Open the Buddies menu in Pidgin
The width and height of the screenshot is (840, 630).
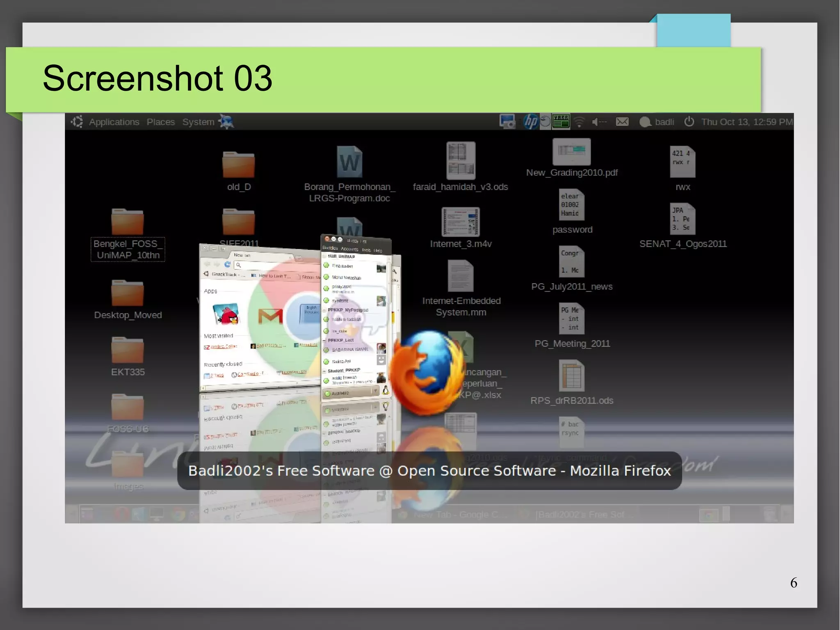pyautogui.click(x=330, y=248)
